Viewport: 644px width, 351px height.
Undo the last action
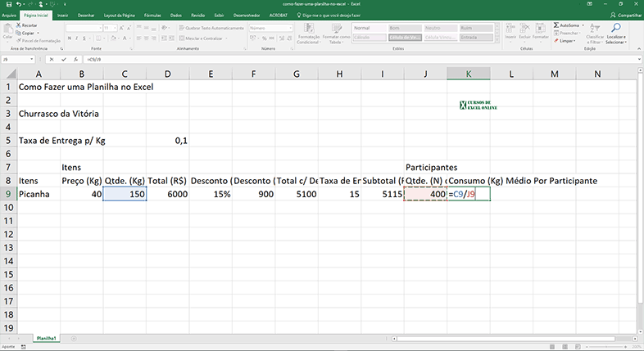tap(19, 4)
